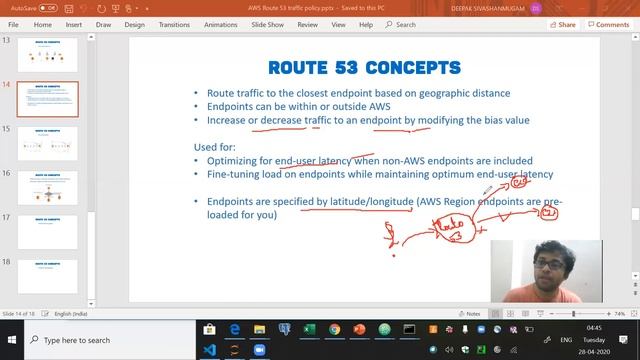Viewport: 640px width, 360px height.
Task: Open Excel from taskbar
Action: (309, 329)
